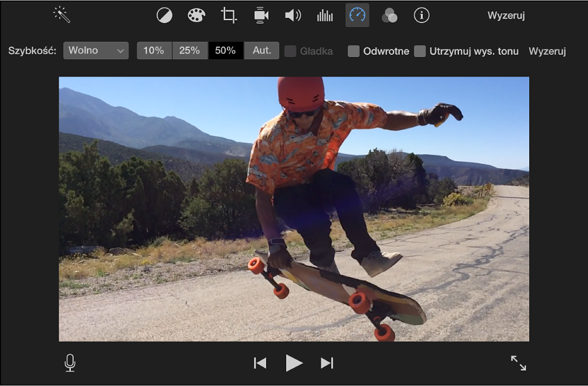588x386 pixels.
Task: Show the clip information panel
Action: point(422,16)
